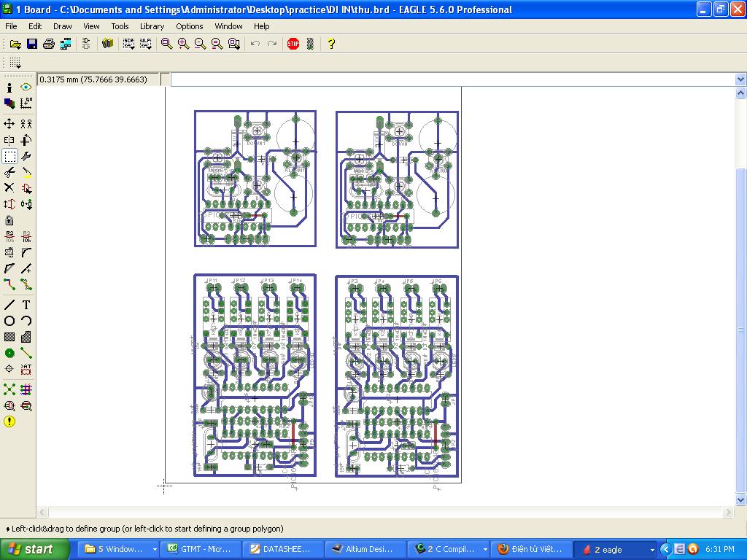747x560 pixels.
Task: Select the Miter tool
Action: 26,253
